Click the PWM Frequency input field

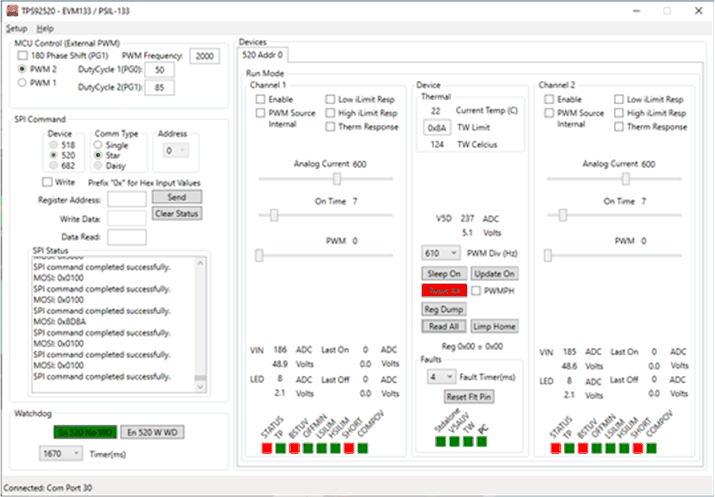(x=204, y=56)
